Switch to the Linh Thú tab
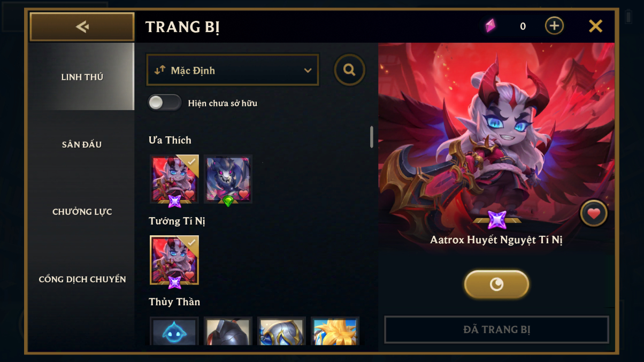Image resolution: width=644 pixels, height=362 pixels. point(82,76)
